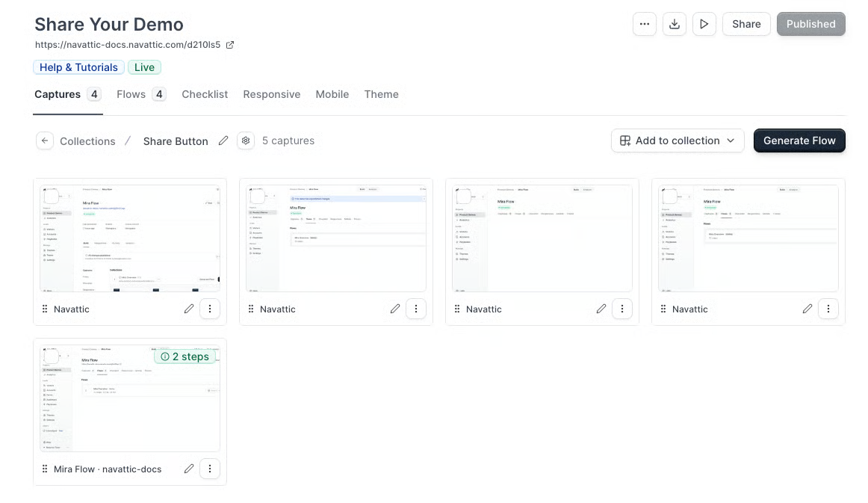Rename collection with pencil icon near Share Button
868x503 pixels.
click(x=223, y=141)
